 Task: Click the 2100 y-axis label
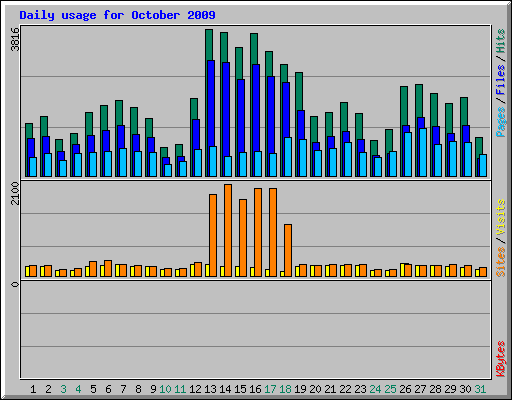point(15,193)
